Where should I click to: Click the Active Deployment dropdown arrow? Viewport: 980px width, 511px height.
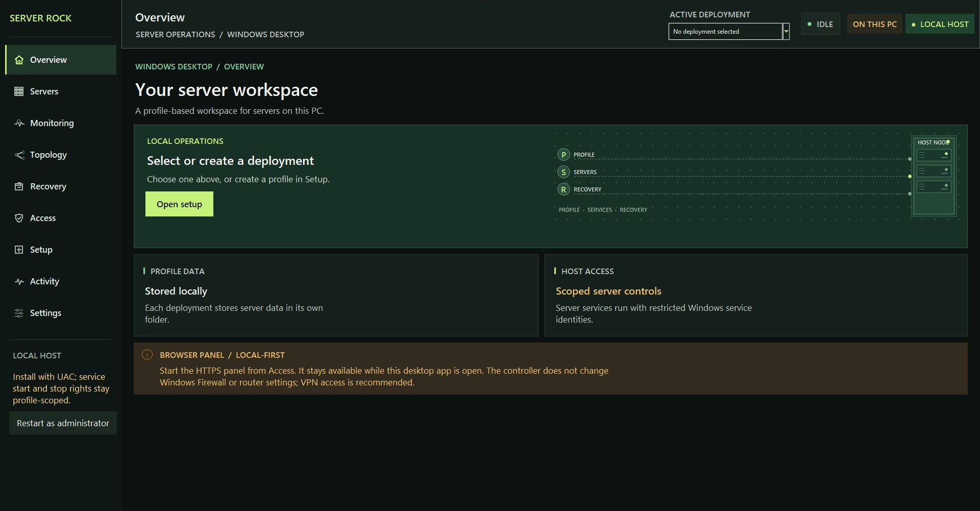pyautogui.click(x=786, y=31)
